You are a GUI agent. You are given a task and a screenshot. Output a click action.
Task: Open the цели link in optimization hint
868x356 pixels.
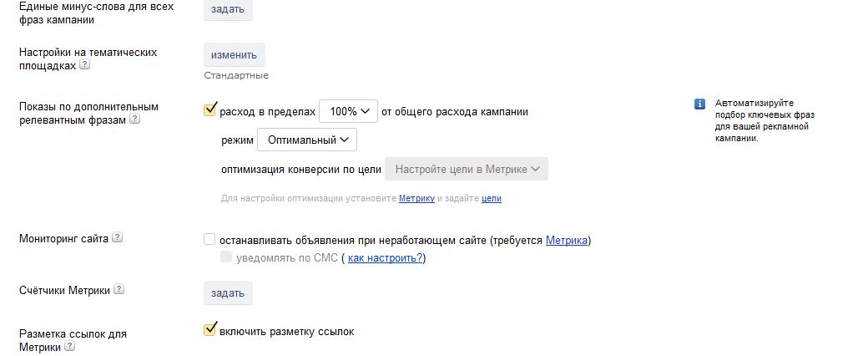click(x=492, y=199)
